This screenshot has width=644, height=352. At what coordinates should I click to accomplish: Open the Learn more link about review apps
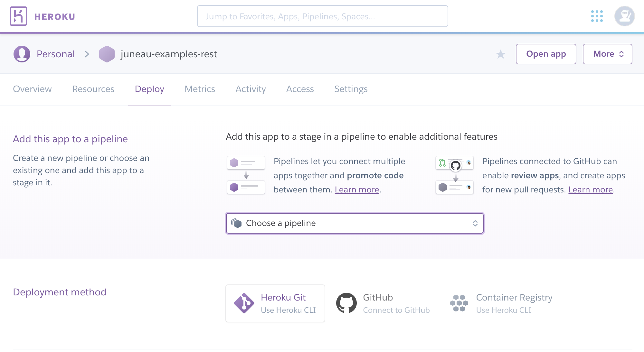pyautogui.click(x=590, y=190)
